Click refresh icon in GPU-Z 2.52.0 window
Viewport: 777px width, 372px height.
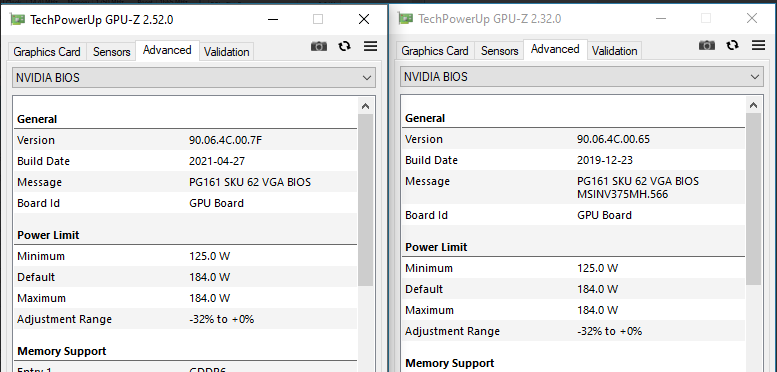pos(344,46)
